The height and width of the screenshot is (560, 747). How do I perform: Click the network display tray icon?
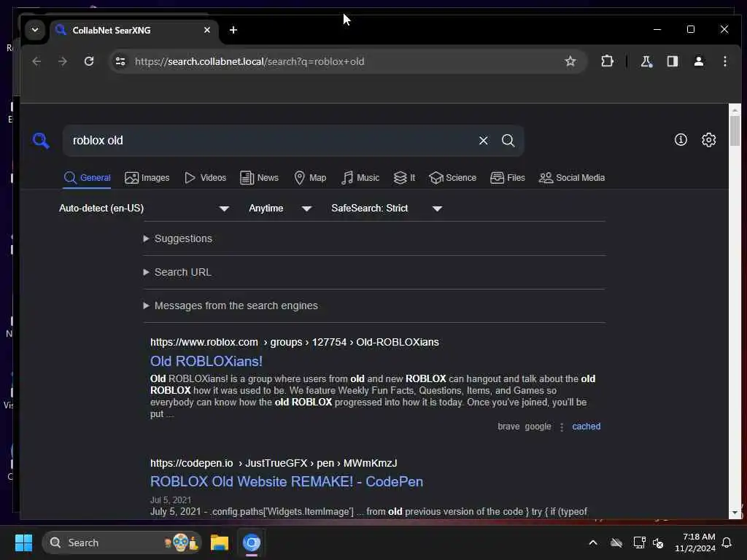point(639,542)
